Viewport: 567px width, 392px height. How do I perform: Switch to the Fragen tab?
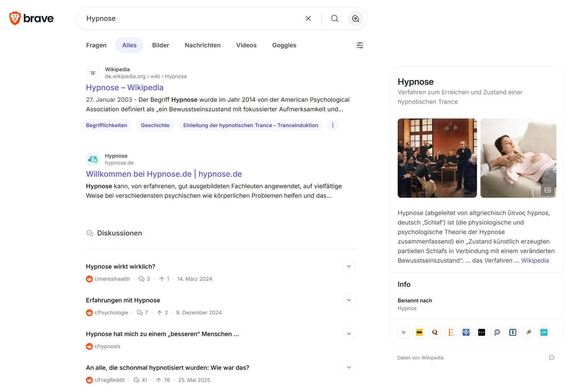[96, 45]
